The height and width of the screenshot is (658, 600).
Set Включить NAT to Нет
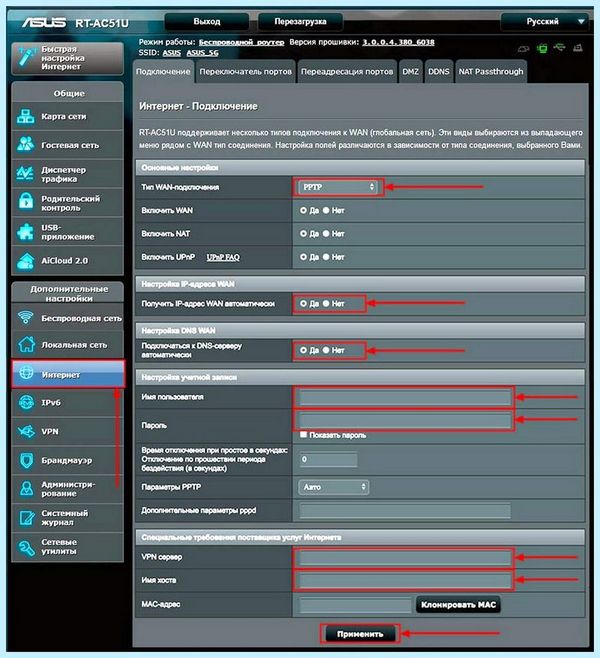(x=326, y=234)
